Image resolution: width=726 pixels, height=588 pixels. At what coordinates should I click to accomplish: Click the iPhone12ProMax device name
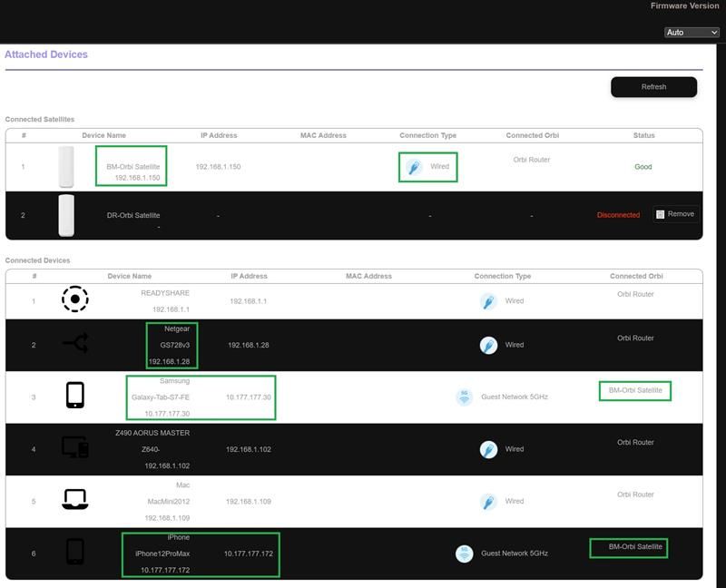[x=162, y=554]
